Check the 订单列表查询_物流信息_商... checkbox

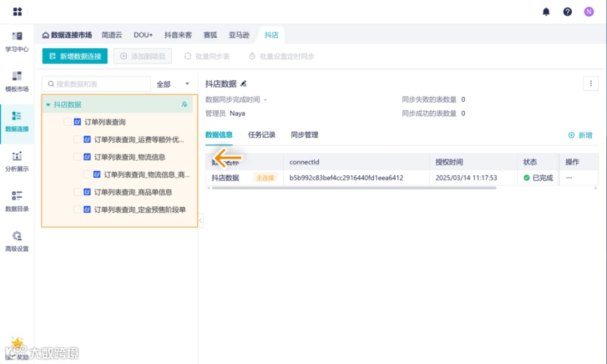pos(87,175)
